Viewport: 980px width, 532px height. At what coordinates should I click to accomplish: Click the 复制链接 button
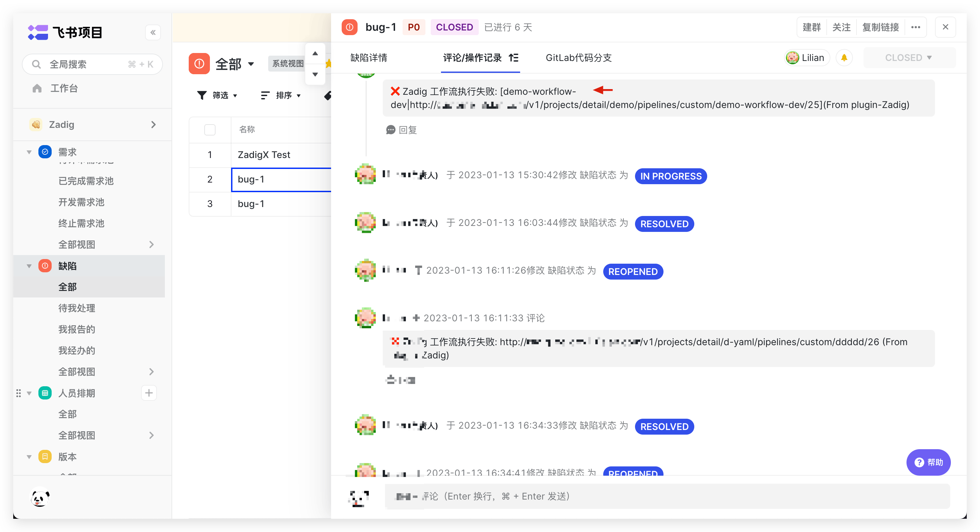click(x=881, y=27)
